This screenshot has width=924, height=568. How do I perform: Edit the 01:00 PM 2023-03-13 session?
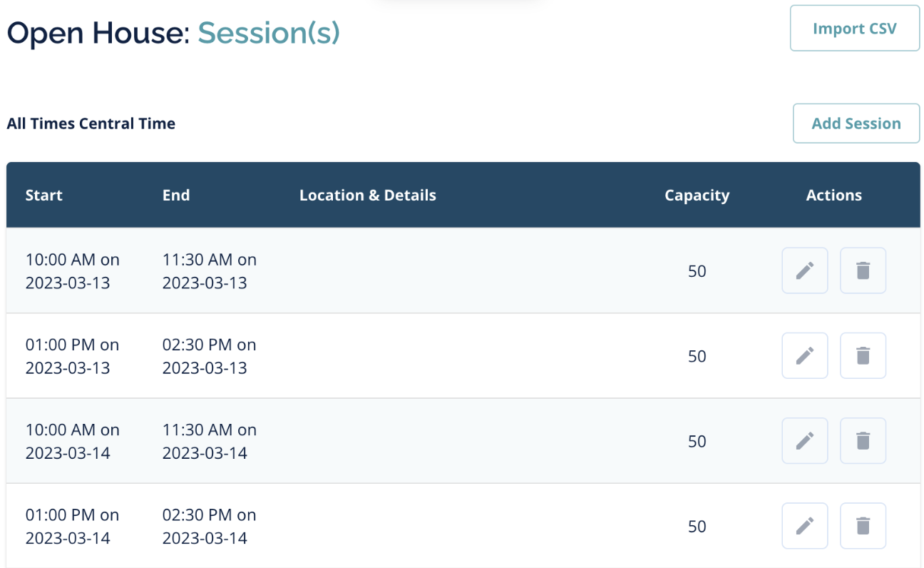pyautogui.click(x=804, y=355)
